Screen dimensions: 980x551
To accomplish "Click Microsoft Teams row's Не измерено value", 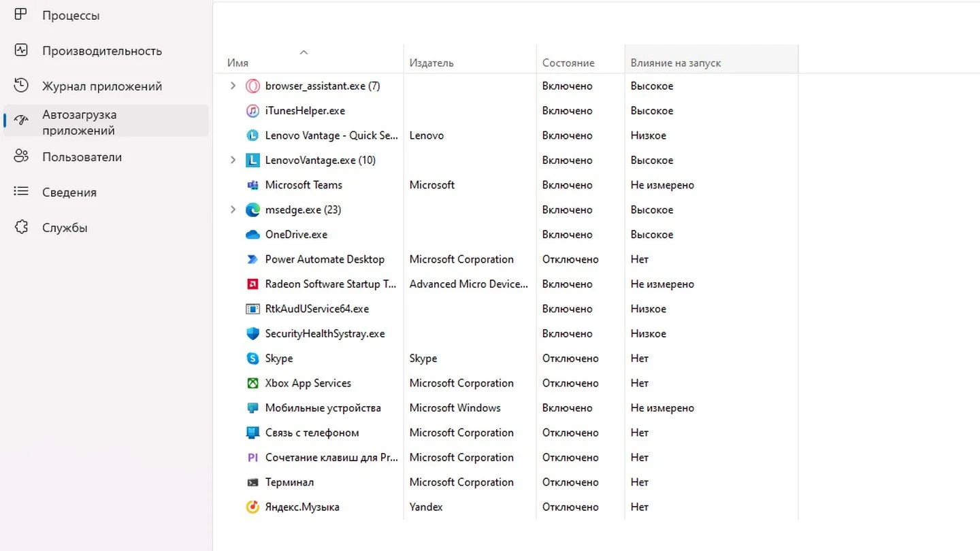I will coord(662,185).
